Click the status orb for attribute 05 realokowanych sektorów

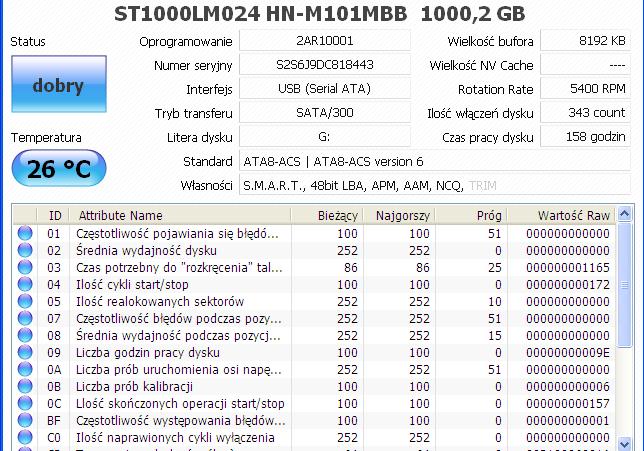(25, 301)
